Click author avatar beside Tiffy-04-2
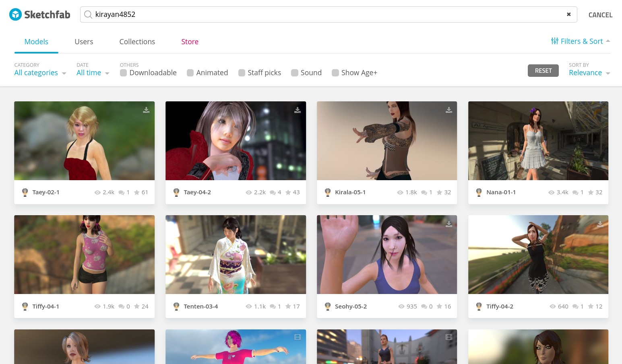 tap(479, 306)
